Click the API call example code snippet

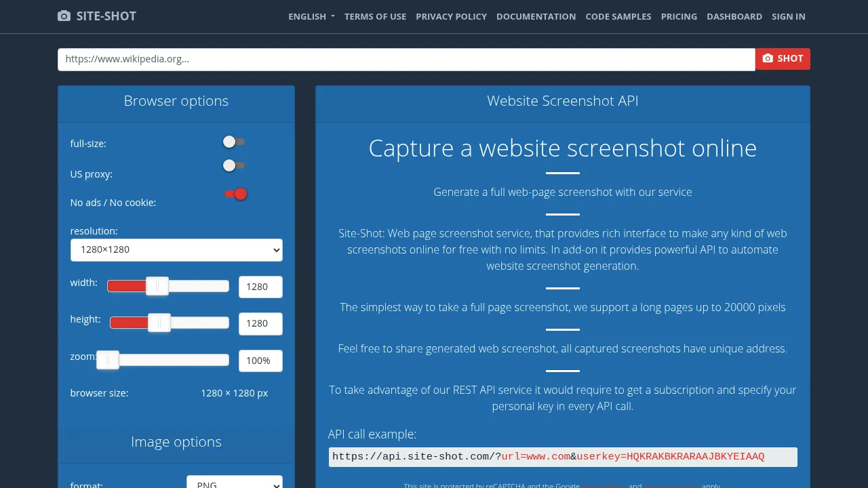[x=563, y=456]
